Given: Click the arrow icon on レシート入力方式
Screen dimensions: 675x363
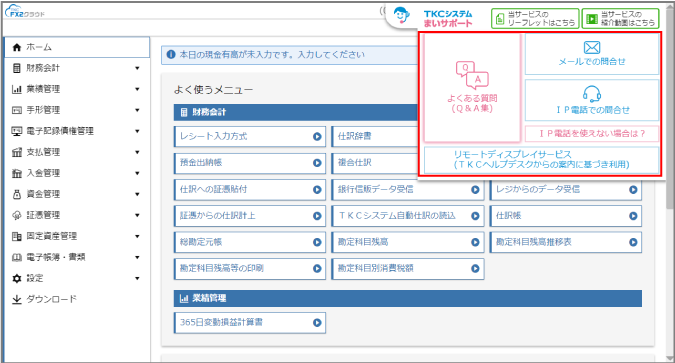Looking at the screenshot, I should pyautogui.click(x=317, y=137).
